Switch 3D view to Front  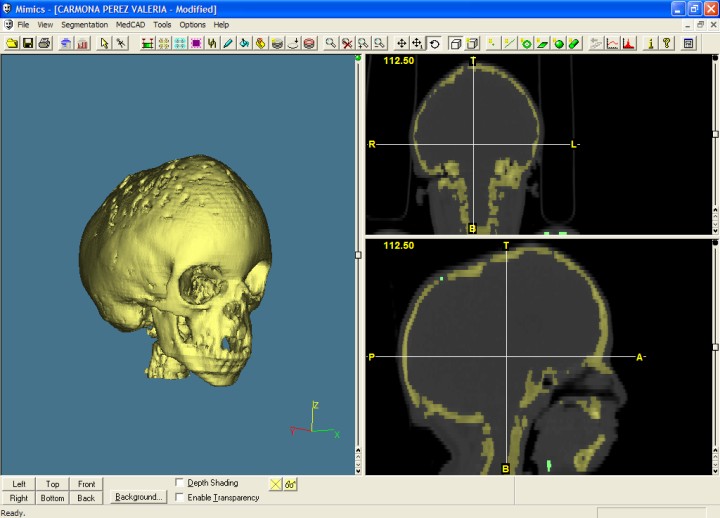[x=87, y=484]
